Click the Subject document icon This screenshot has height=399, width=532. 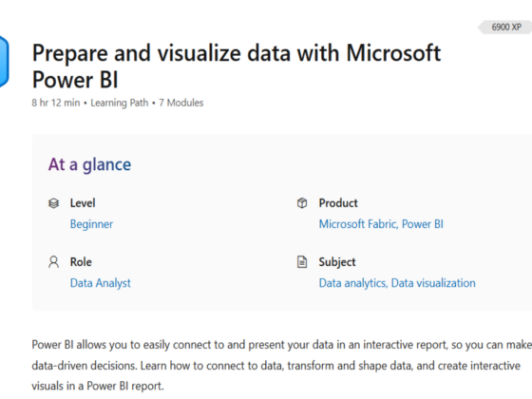[302, 262]
